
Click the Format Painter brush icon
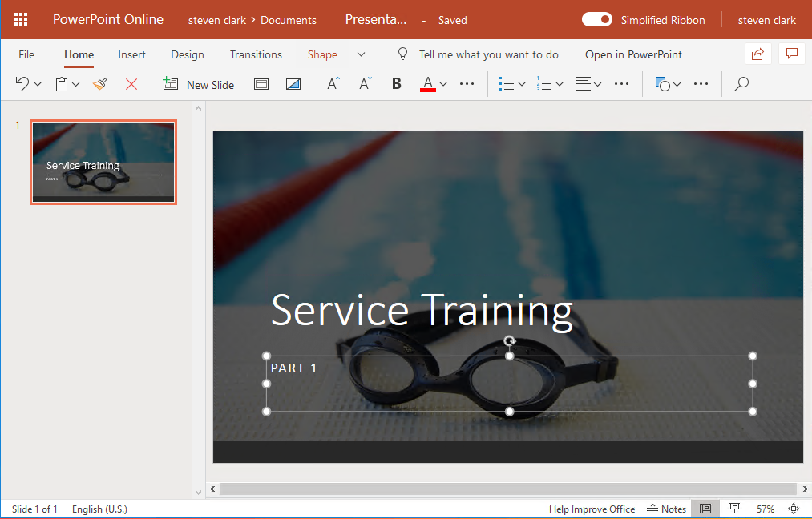click(x=100, y=84)
